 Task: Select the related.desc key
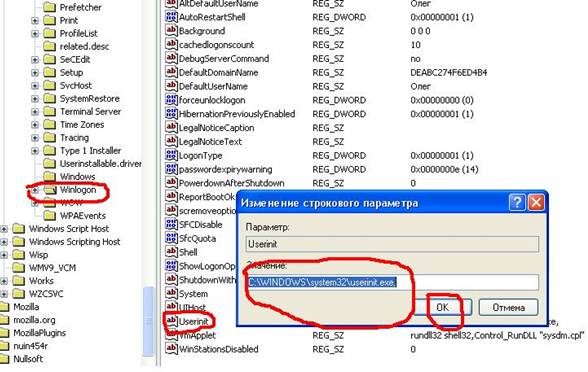[x=84, y=46]
